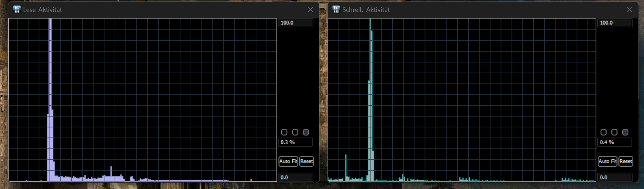Click the filled rightmost toggle in Lese-Aktivität
Viewport: 644px width, 189px height.
pyautogui.click(x=306, y=132)
